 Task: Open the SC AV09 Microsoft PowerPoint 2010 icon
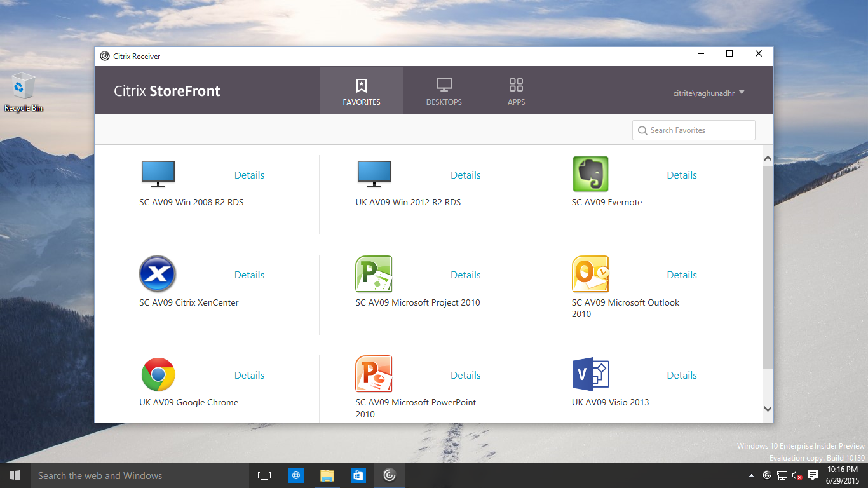374,374
